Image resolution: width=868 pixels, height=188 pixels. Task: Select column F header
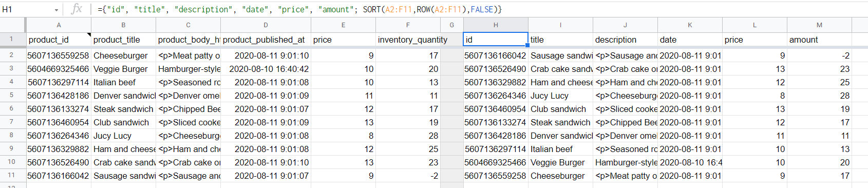click(x=408, y=25)
